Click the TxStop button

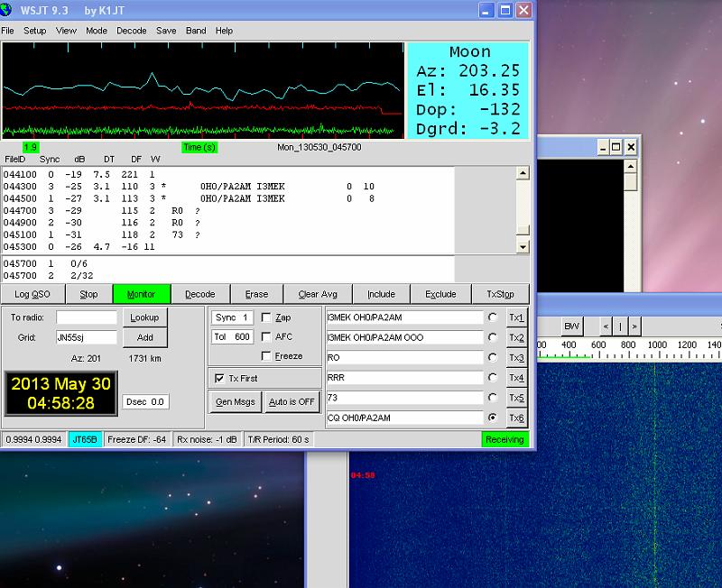pos(501,294)
